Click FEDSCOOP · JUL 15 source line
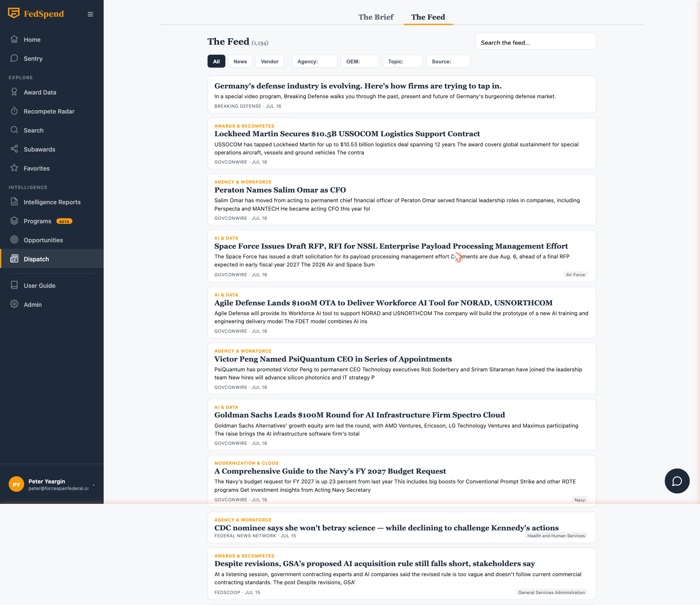700x605 pixels. (x=237, y=593)
